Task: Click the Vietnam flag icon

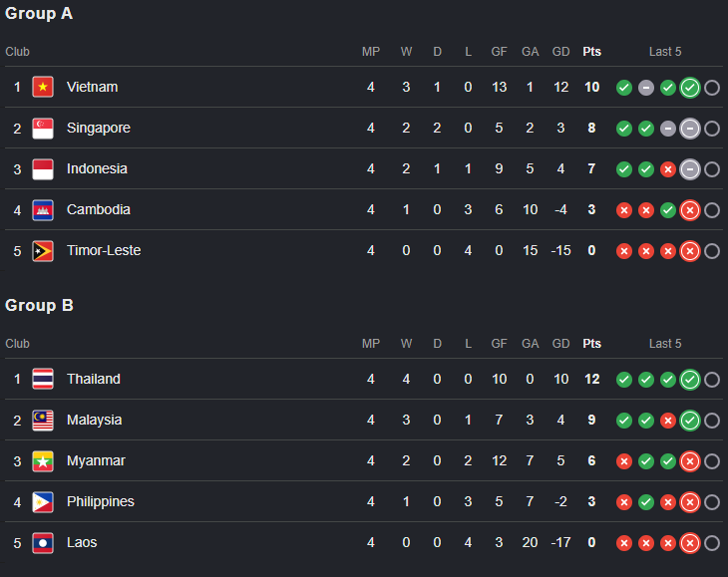Action: click(x=43, y=87)
